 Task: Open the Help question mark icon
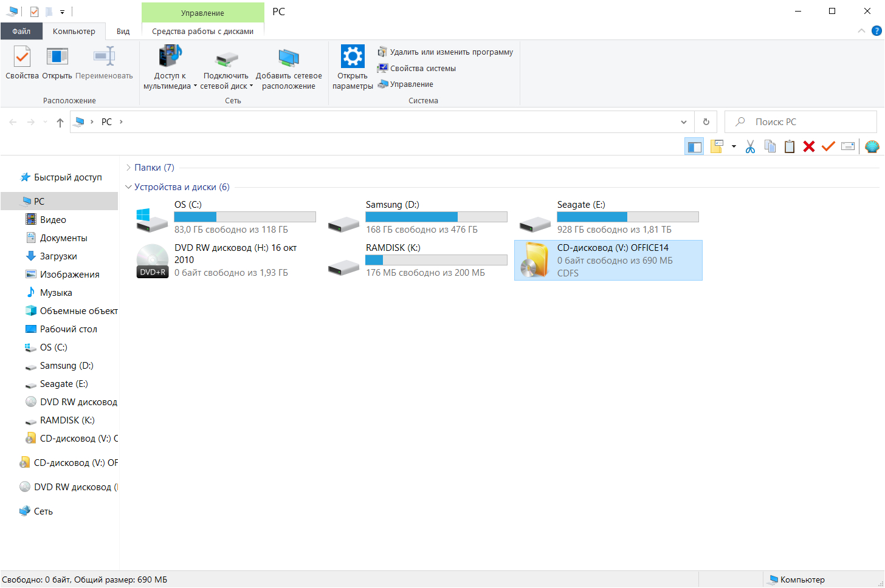[x=876, y=30]
